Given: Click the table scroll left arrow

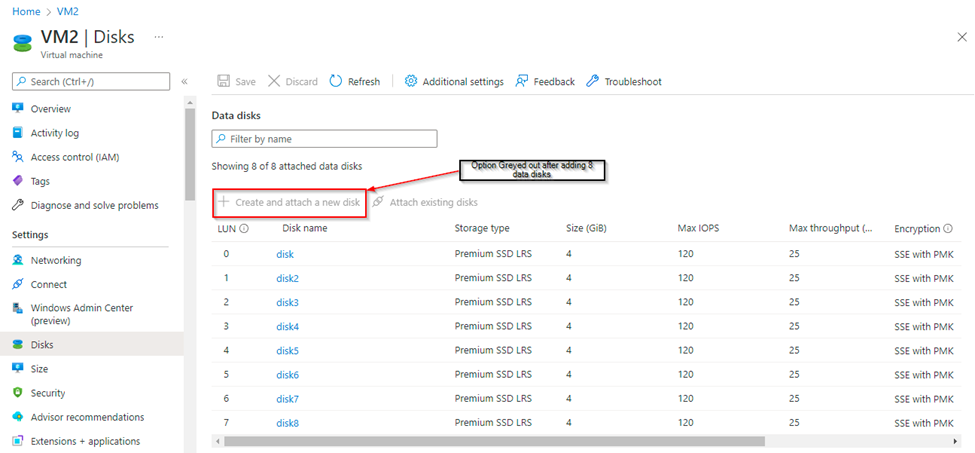Looking at the screenshot, I should pyautogui.click(x=216, y=441).
